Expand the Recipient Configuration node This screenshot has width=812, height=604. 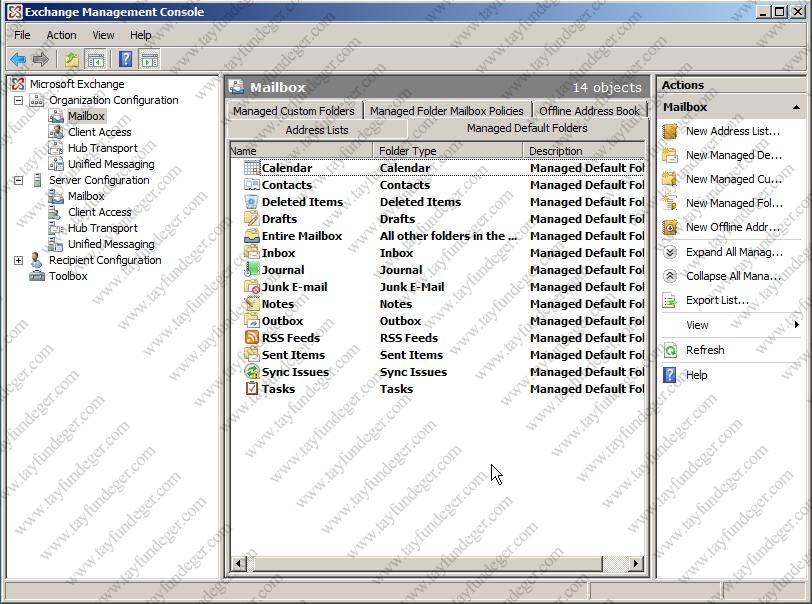coord(19,260)
